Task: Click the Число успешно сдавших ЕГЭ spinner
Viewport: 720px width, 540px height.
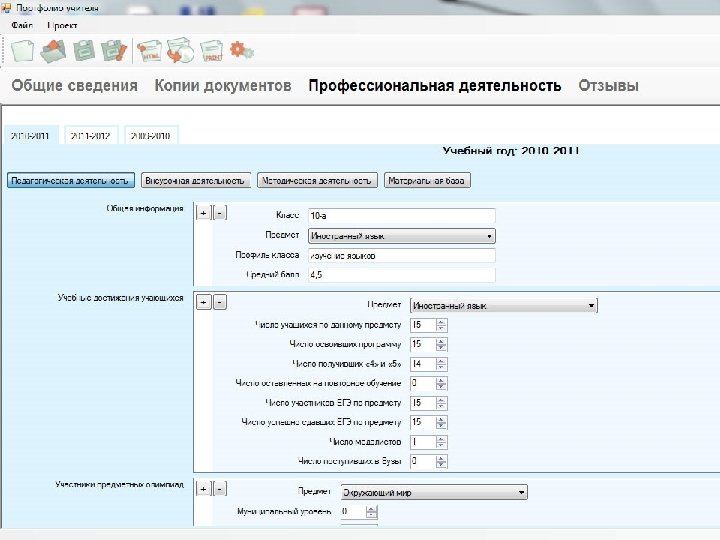Action: [x=428, y=422]
